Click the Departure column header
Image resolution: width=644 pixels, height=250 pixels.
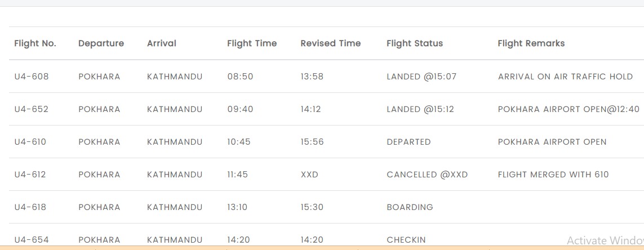pos(101,43)
